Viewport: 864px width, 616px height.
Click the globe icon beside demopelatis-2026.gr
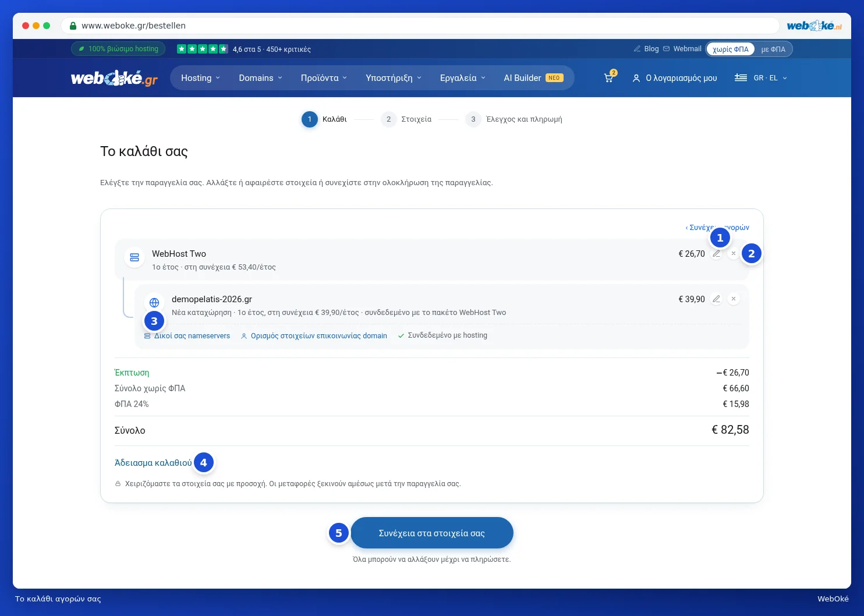tap(154, 303)
